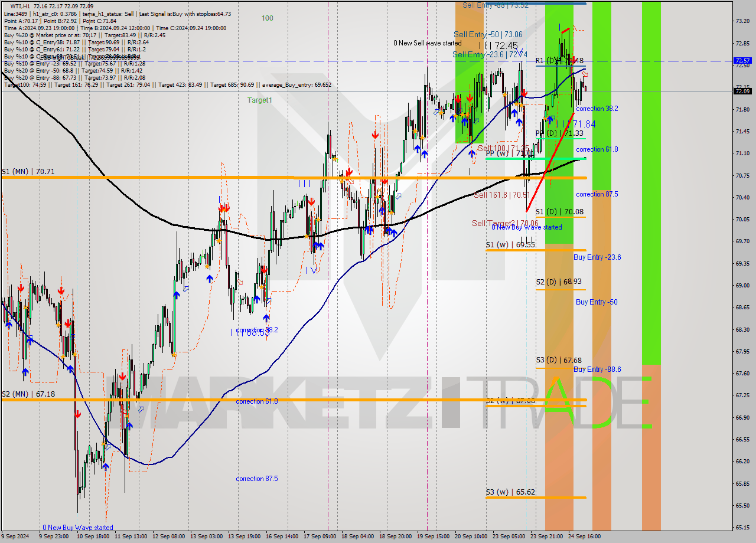Click the 'Buy Entry -23.6' label
This screenshot has height=543, width=756.
pos(597,257)
